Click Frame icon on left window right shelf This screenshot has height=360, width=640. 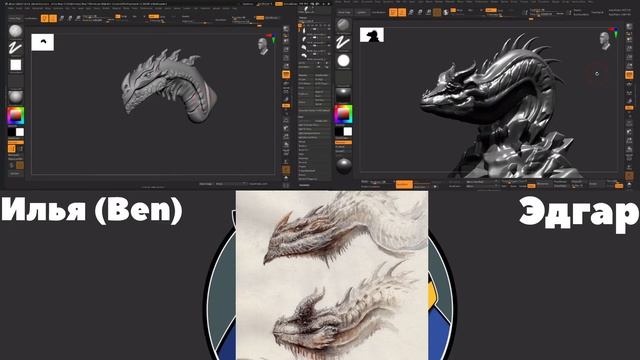coord(286,120)
